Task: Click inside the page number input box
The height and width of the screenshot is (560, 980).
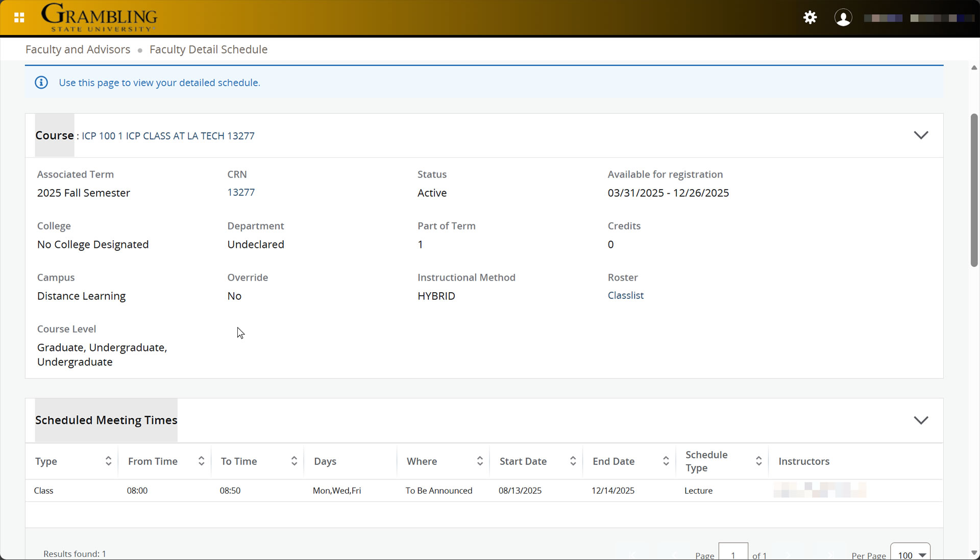Action: (733, 555)
